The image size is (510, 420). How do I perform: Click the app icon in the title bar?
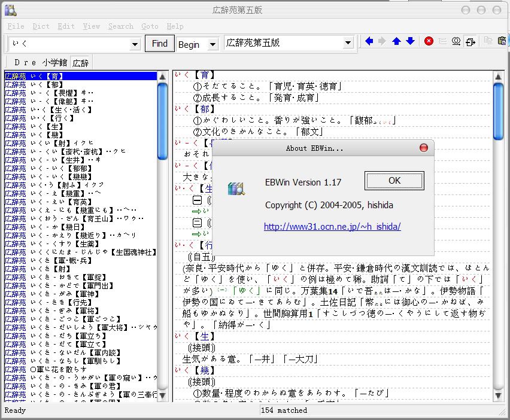click(11, 10)
